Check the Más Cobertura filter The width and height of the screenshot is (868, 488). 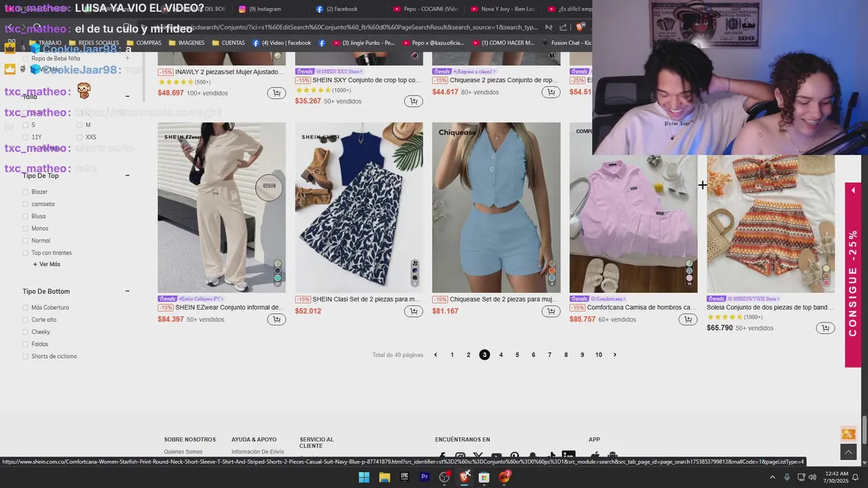click(x=26, y=308)
